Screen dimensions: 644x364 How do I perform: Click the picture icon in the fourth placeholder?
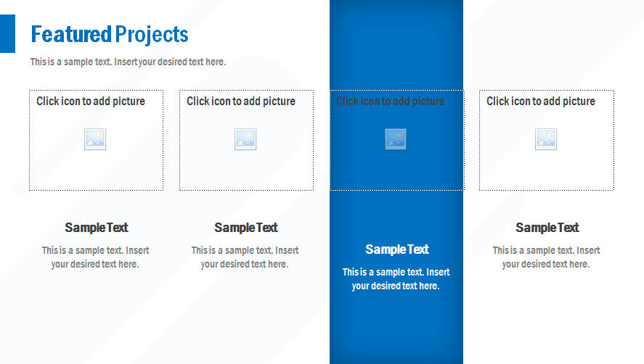coord(546,139)
